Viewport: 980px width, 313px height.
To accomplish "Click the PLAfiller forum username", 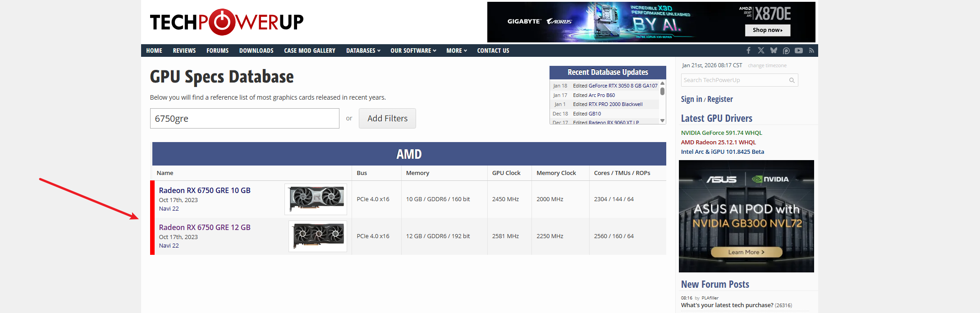I will pos(710,298).
